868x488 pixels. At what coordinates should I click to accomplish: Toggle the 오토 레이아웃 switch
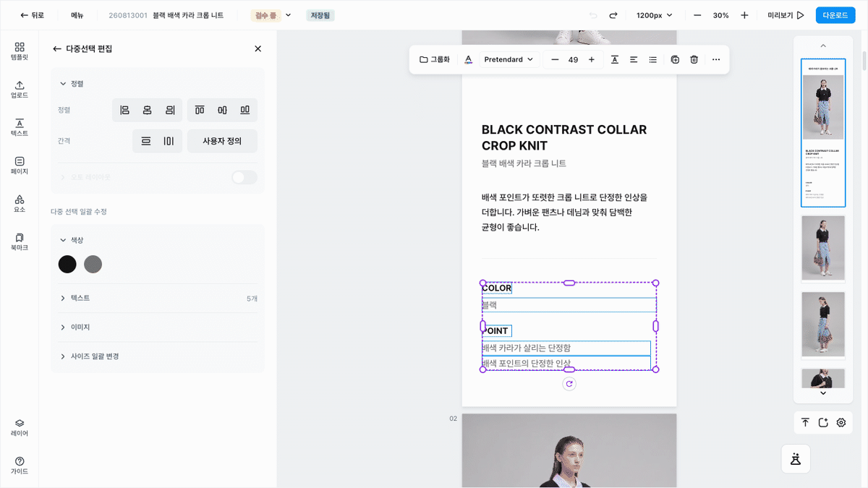[x=244, y=177]
